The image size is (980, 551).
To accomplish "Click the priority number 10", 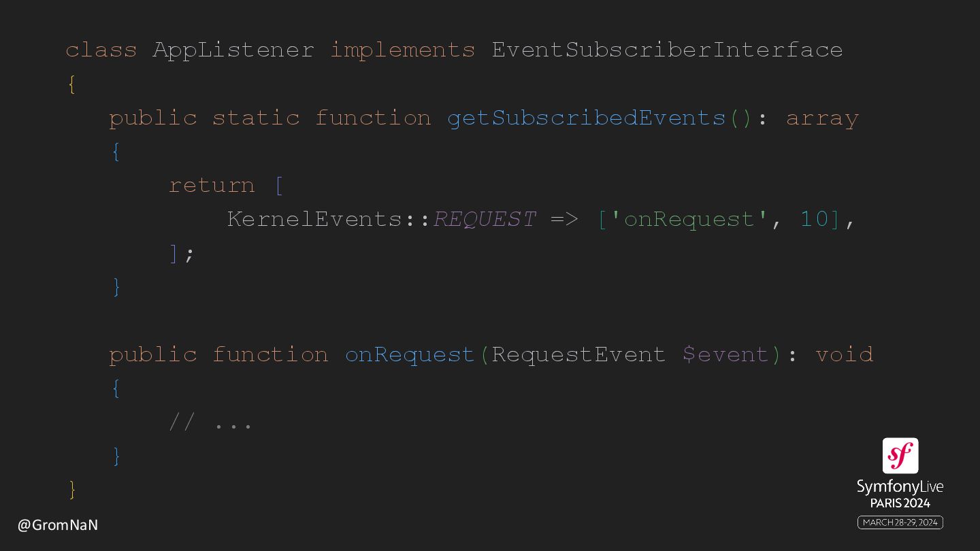I will [814, 219].
